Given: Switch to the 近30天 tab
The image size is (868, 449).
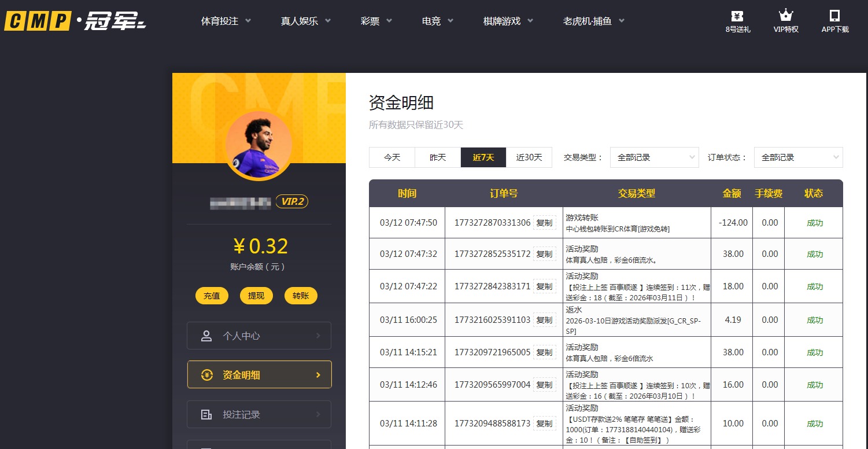Looking at the screenshot, I should tap(529, 157).
